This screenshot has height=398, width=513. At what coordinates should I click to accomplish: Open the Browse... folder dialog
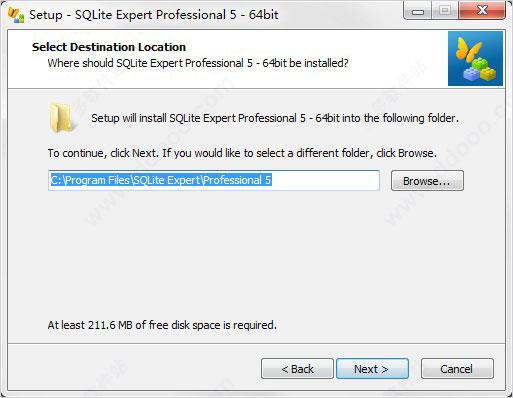point(427,181)
